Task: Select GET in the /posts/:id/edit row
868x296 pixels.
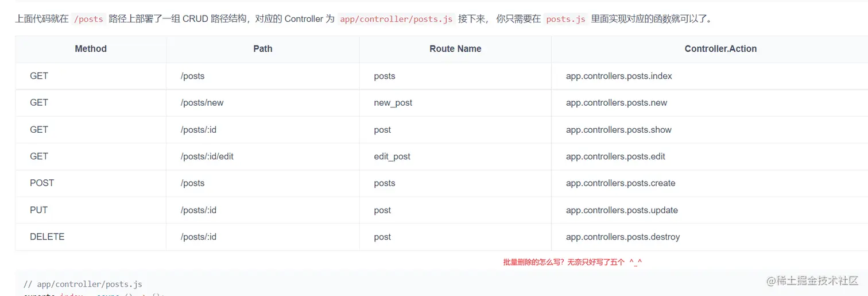Action: 39,156
